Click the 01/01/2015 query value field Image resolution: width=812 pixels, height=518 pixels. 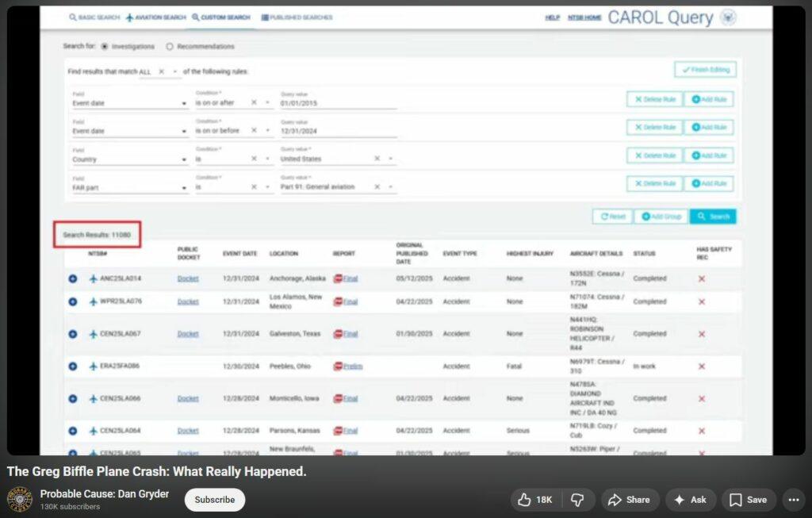[338, 103]
